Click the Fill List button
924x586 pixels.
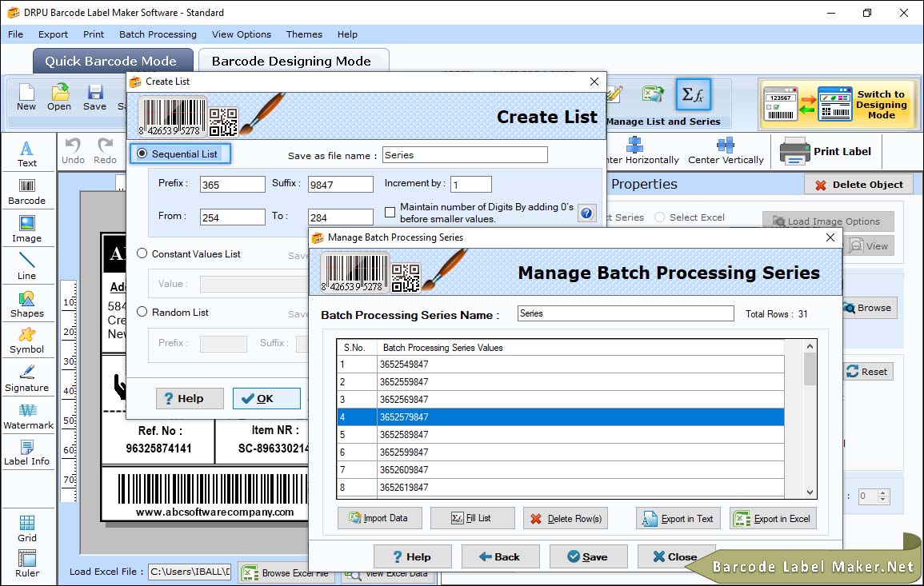point(472,518)
